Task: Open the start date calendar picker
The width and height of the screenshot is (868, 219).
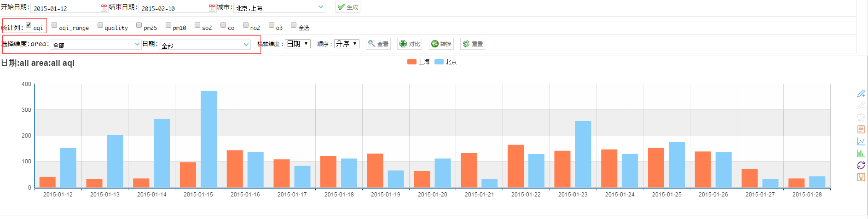Action: click(104, 8)
